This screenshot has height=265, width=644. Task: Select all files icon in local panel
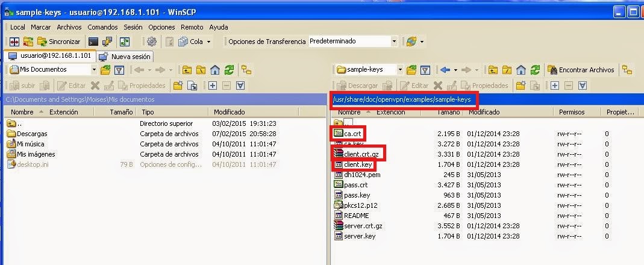tap(240, 86)
